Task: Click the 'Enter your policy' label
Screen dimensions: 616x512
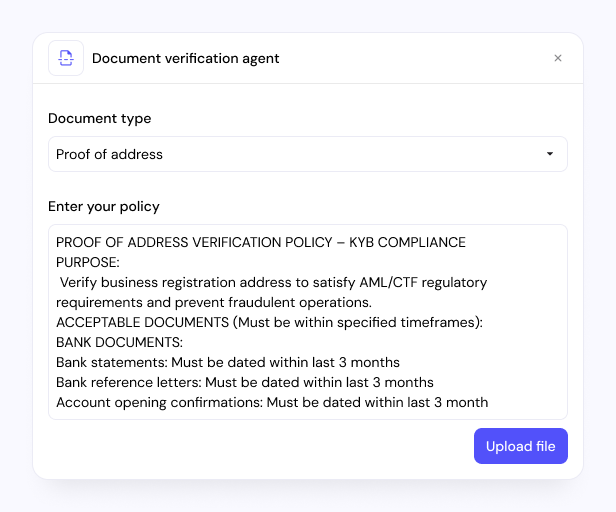Action: pos(104,206)
